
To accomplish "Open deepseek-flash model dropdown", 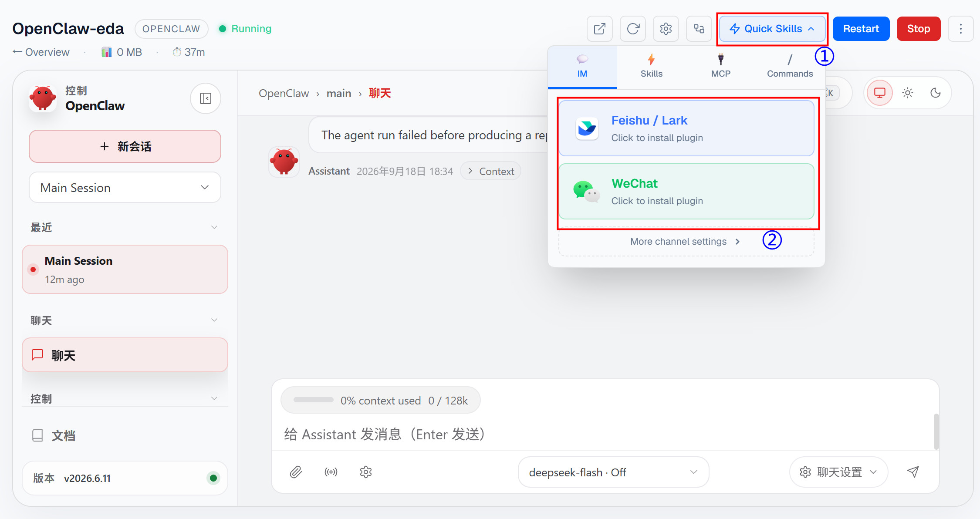I will tap(613, 472).
